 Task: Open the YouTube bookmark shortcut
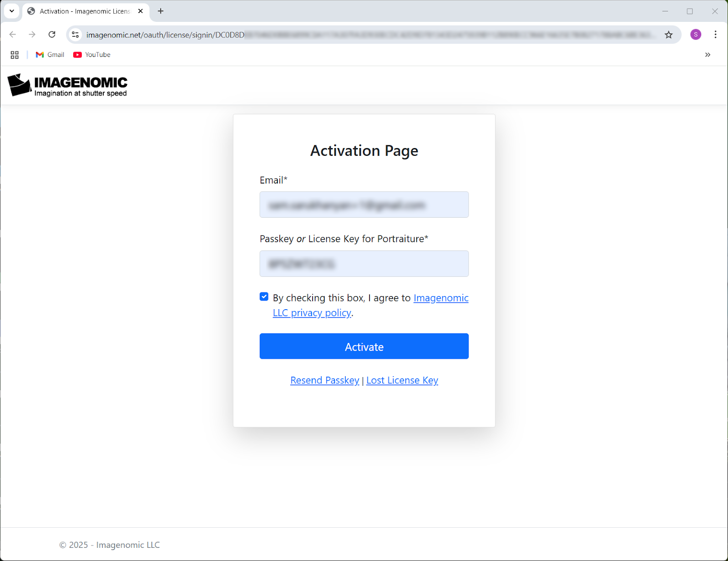tap(91, 55)
